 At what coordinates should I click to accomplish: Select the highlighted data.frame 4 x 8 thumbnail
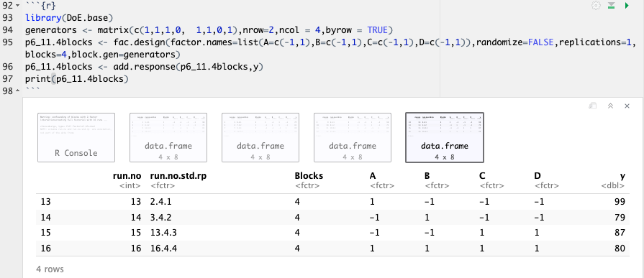click(445, 138)
